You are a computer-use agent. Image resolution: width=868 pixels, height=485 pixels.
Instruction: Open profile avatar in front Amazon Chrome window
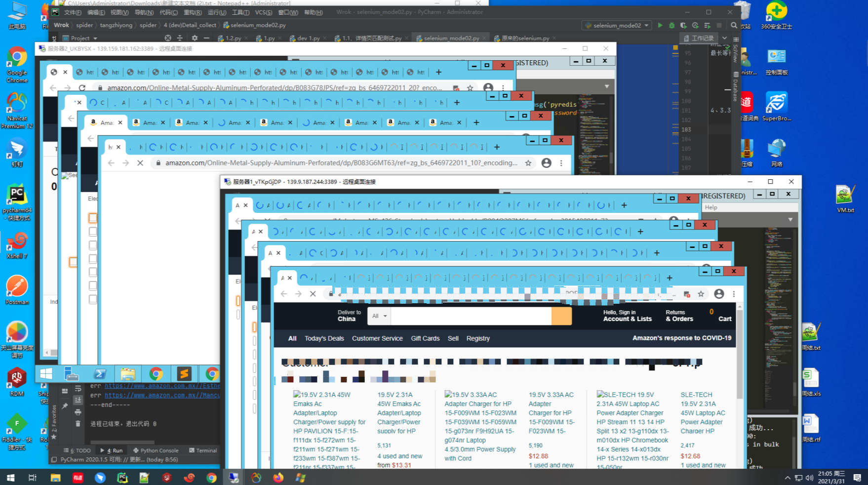pos(719,294)
